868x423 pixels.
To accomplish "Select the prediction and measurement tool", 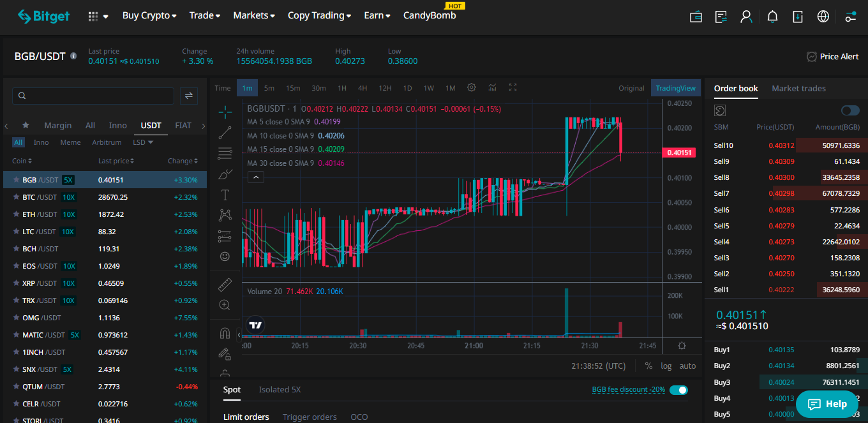I will click(x=225, y=235).
